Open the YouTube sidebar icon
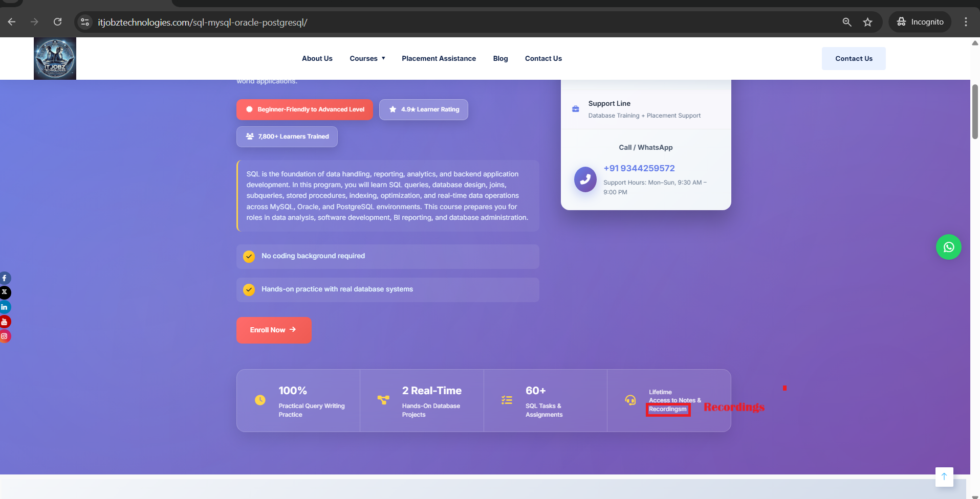980x499 pixels. 5,322
